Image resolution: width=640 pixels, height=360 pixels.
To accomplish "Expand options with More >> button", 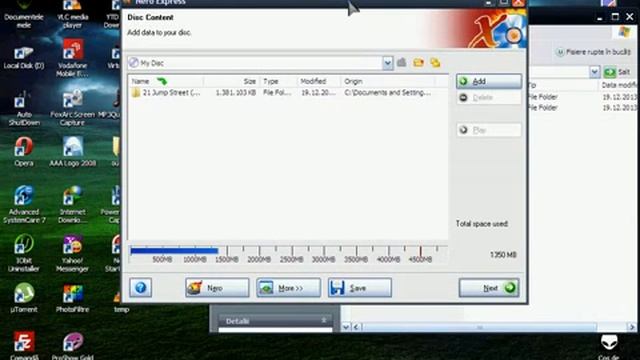I will 289,288.
